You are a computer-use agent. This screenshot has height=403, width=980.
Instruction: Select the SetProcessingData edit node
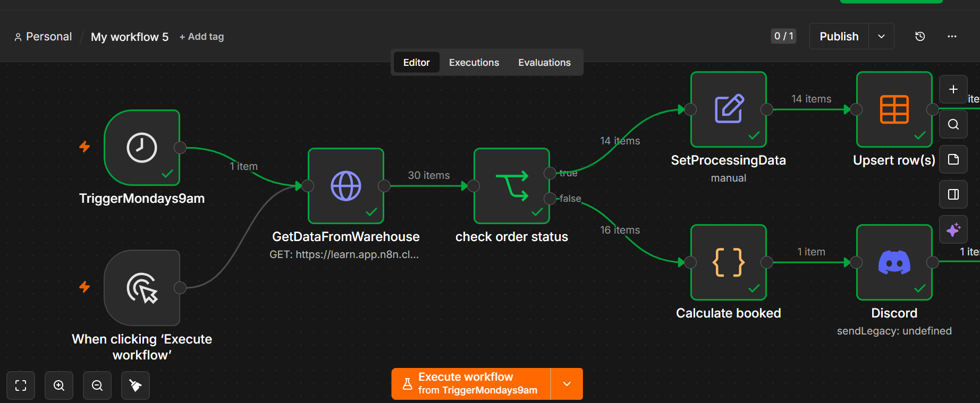[729, 109]
